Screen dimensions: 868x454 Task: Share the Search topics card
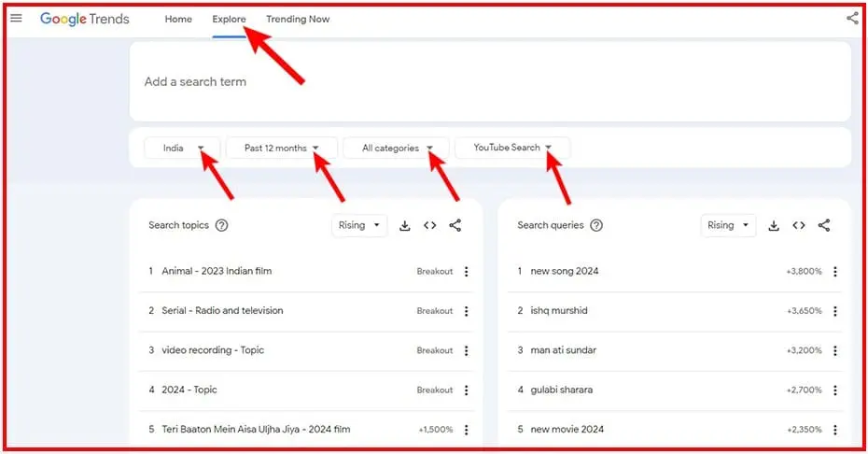coord(455,225)
